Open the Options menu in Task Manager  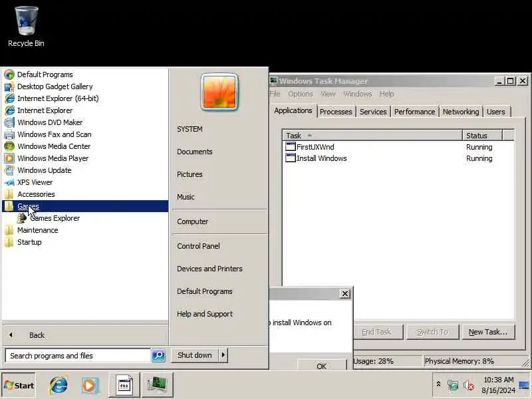(x=301, y=94)
